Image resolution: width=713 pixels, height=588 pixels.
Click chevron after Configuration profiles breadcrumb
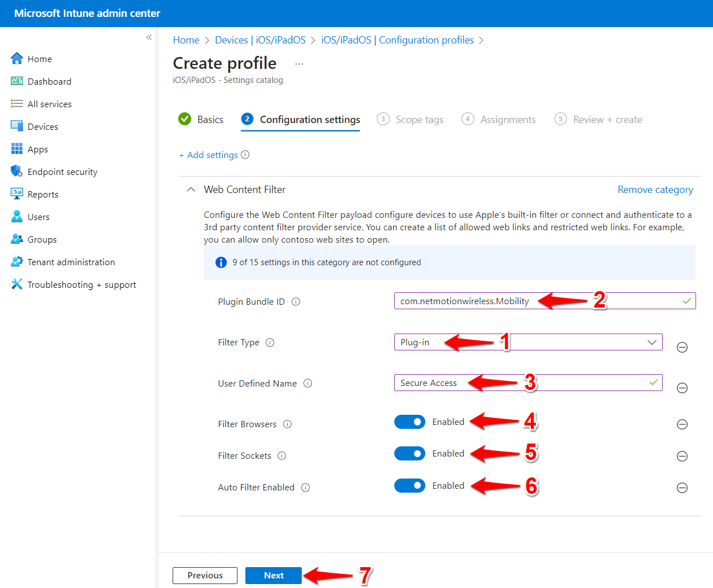481,40
